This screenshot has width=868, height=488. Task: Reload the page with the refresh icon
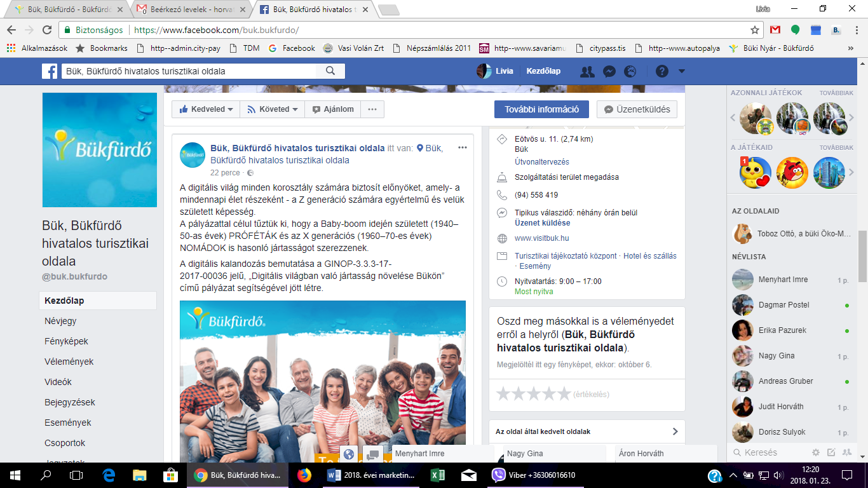(47, 30)
